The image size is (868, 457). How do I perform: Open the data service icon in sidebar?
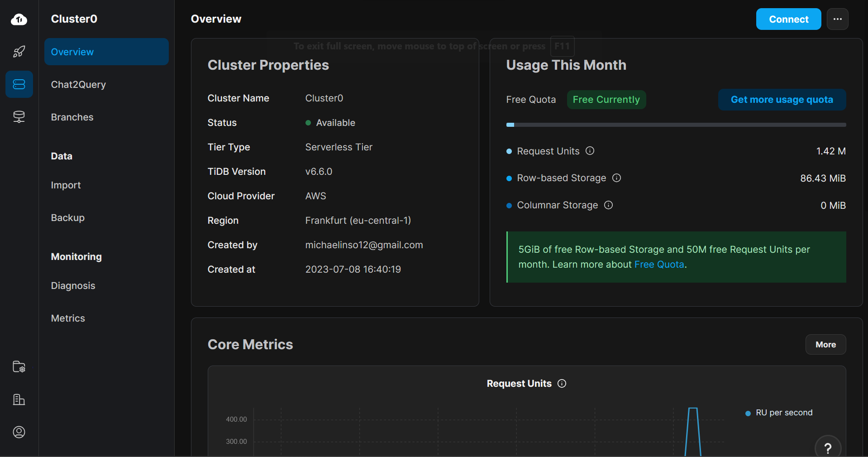tap(19, 117)
